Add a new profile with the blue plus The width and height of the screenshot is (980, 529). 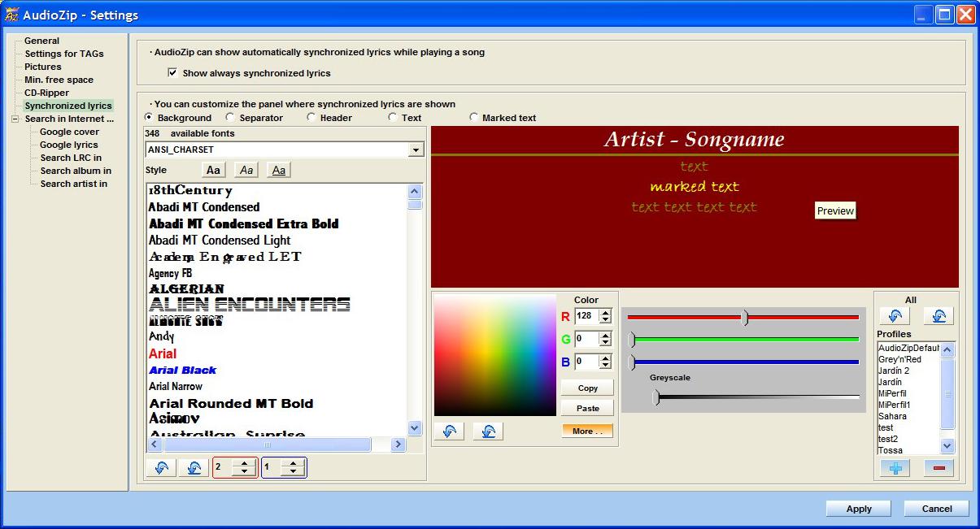895,468
